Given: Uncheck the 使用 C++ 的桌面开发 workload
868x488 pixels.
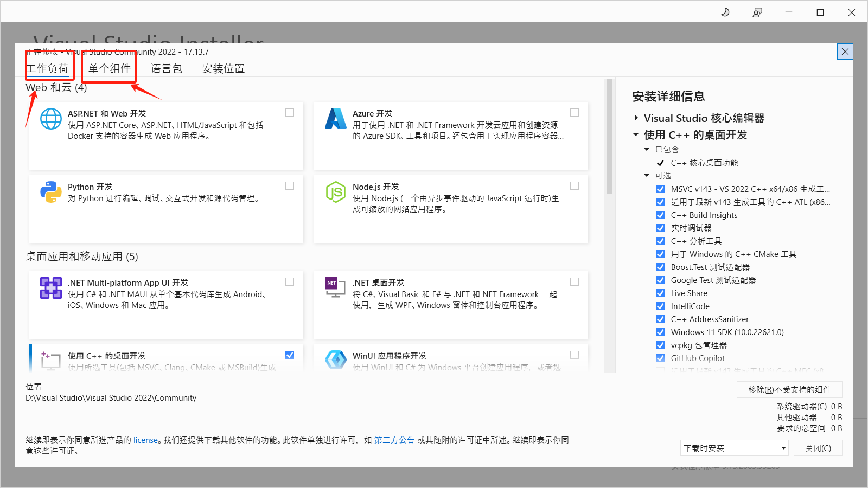Looking at the screenshot, I should click(x=290, y=355).
